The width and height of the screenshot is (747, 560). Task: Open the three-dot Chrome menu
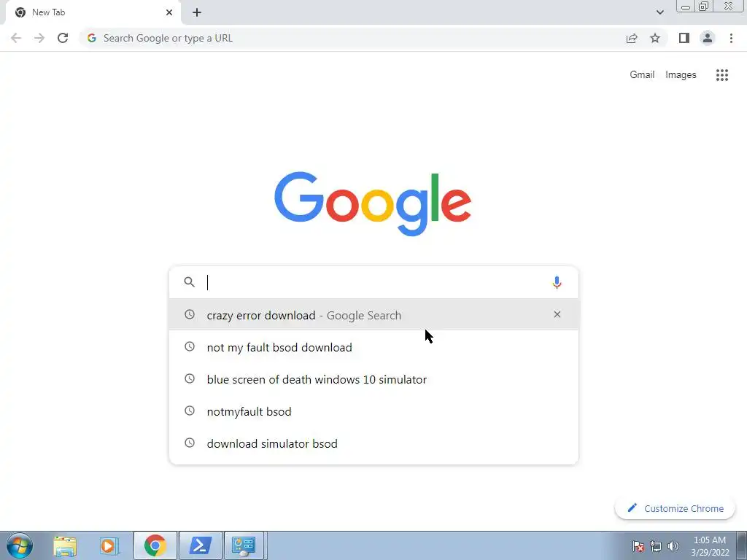pos(731,38)
